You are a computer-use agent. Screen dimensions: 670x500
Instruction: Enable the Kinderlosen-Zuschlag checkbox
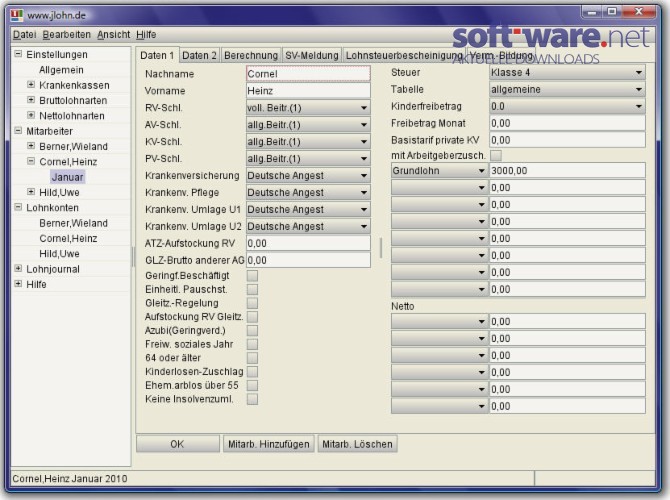(253, 371)
